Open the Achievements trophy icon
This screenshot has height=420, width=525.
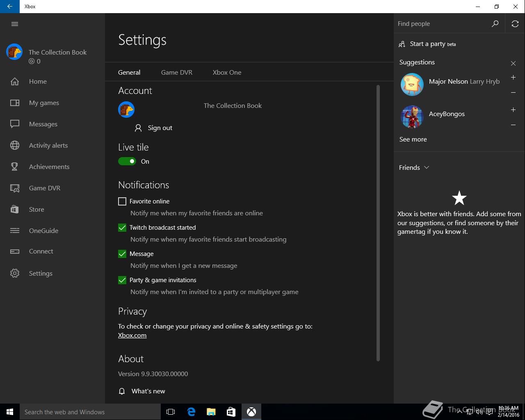15,167
